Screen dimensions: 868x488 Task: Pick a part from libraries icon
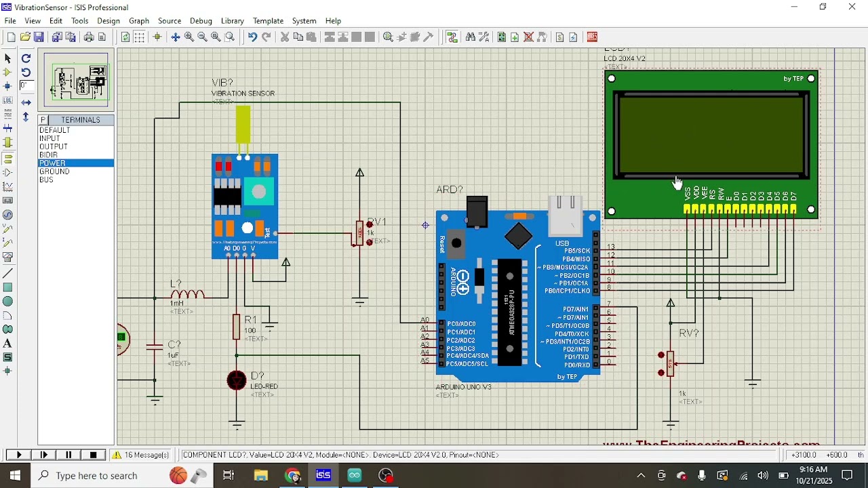coord(389,37)
